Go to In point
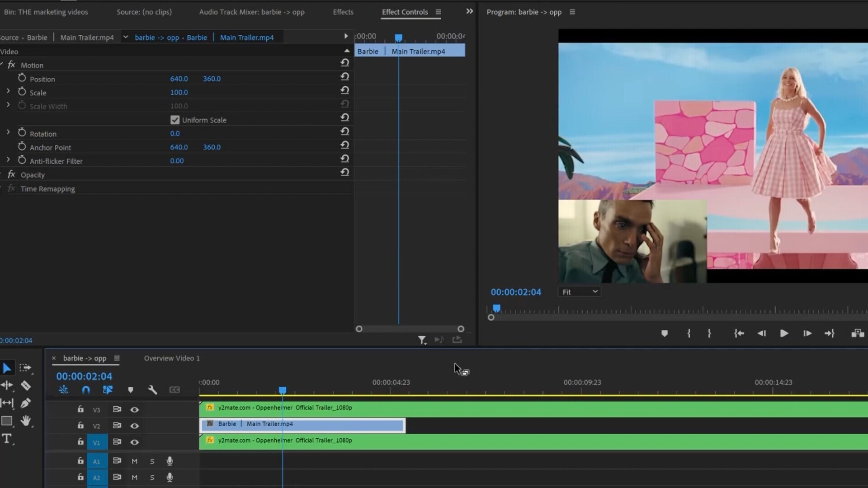868x488 pixels. click(x=739, y=333)
